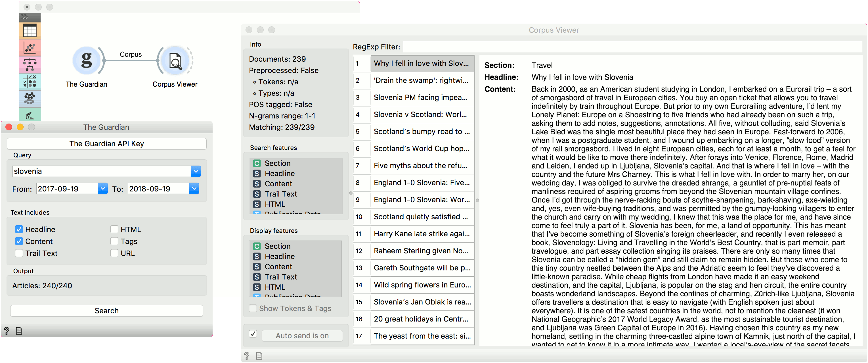Open the Unsupervised cluster category icon
This screenshot has width=868, height=363.
pyautogui.click(x=30, y=98)
